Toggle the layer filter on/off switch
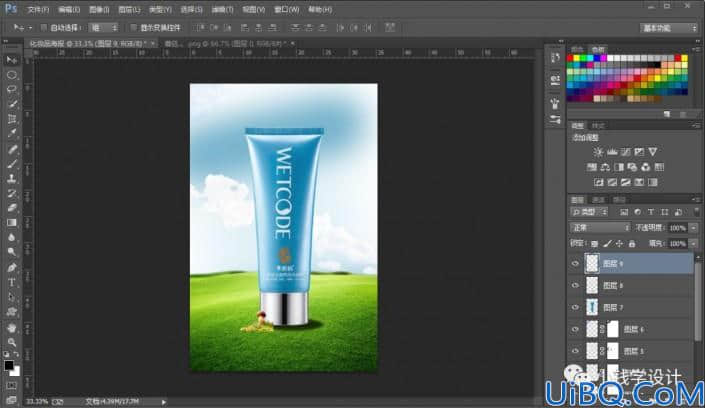Screen dimensions: 705x408 (696, 212)
